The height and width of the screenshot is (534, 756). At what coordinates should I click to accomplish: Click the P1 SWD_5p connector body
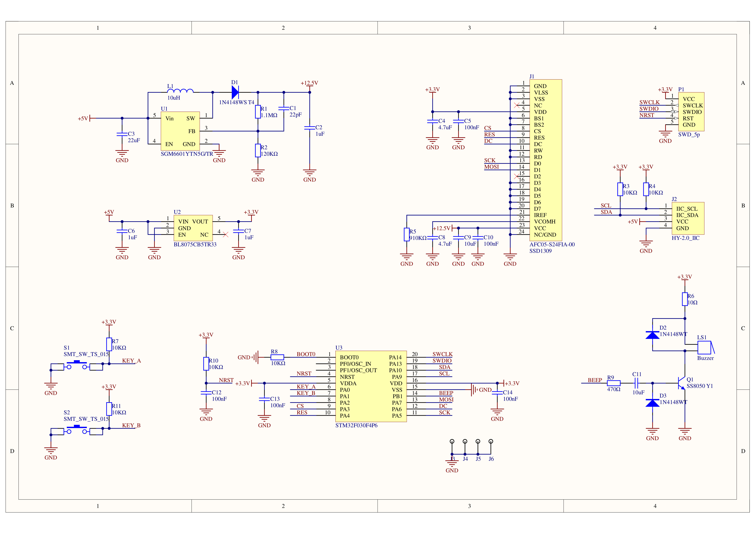coord(691,112)
